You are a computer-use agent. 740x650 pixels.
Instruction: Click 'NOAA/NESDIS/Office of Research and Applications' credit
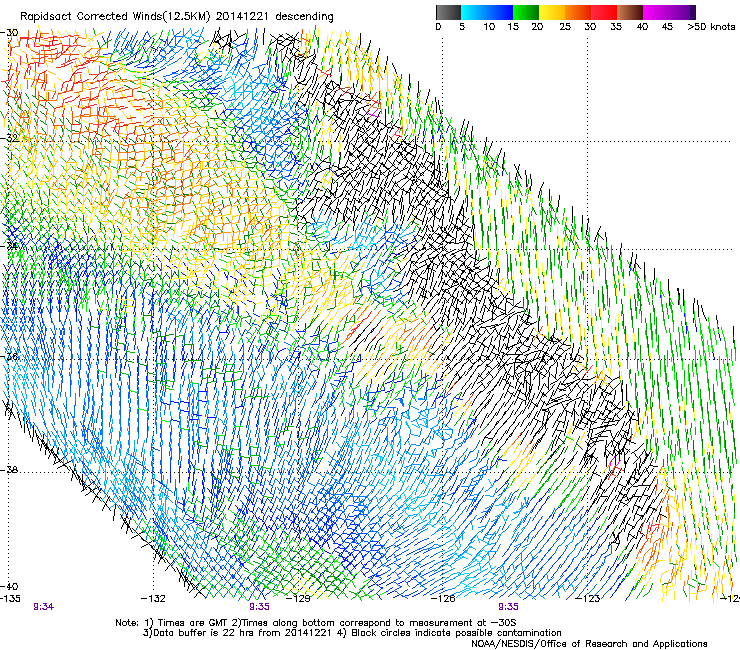click(589, 644)
